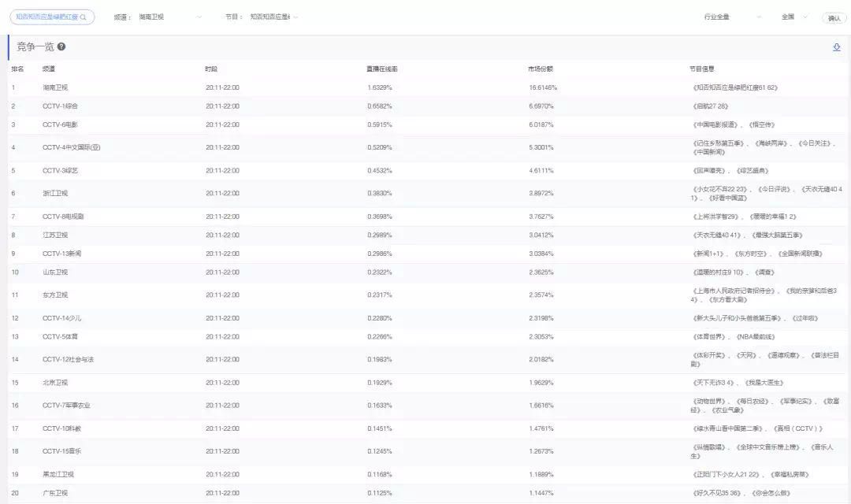Download the competition table data
Viewport: 851px width, 504px height.
(x=836, y=47)
